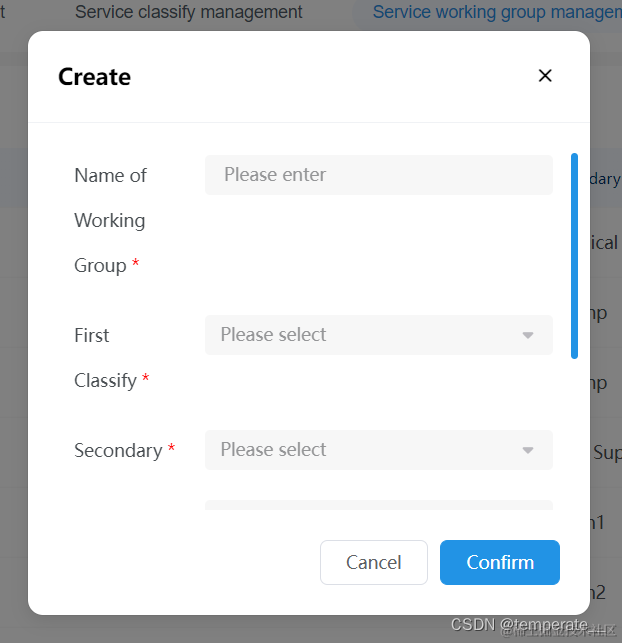Click the red asterisk after Group label
Image resolution: width=622 pixels, height=643 pixels.
[x=136, y=265]
